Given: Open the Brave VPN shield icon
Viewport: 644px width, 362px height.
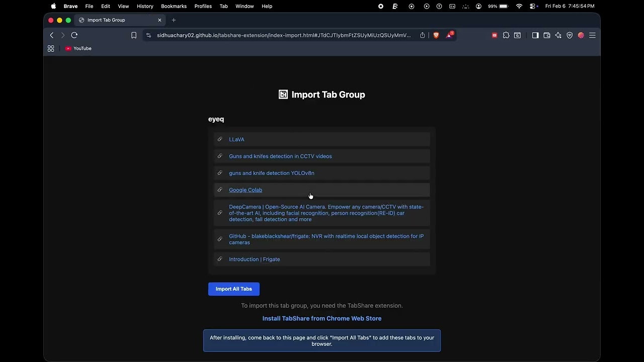Looking at the screenshot, I should (569, 35).
